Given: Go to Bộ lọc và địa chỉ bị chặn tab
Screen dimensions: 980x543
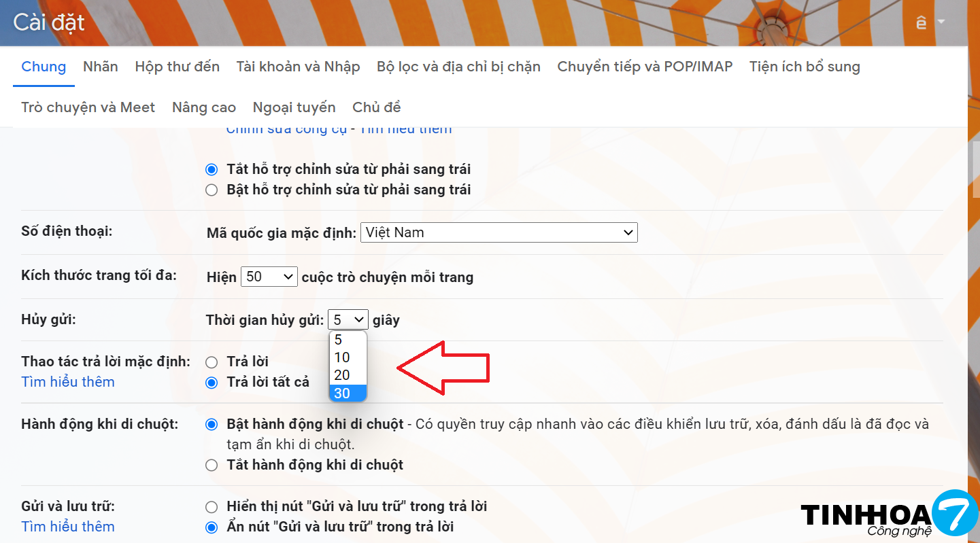Looking at the screenshot, I should point(458,67).
